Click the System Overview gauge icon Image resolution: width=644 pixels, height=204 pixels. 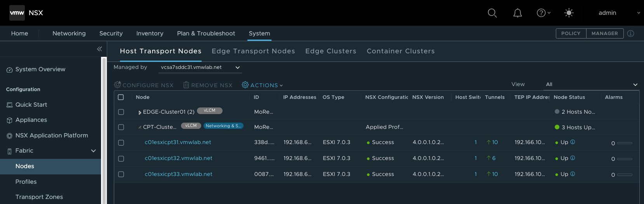point(9,70)
